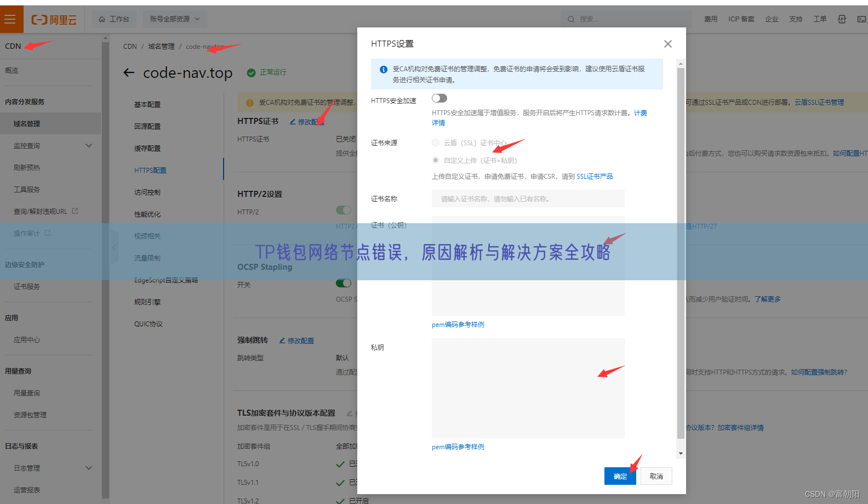
Task: Open 云盾SSL证书管理 link
Action: coord(819,103)
